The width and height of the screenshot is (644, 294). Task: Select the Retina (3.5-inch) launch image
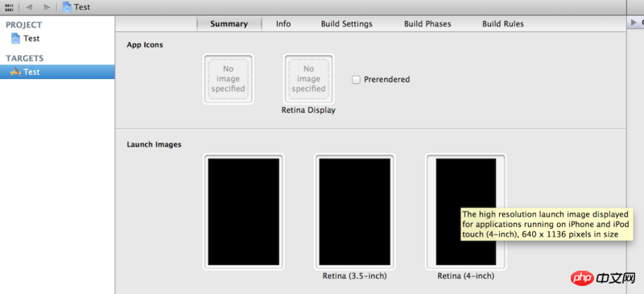pos(355,212)
